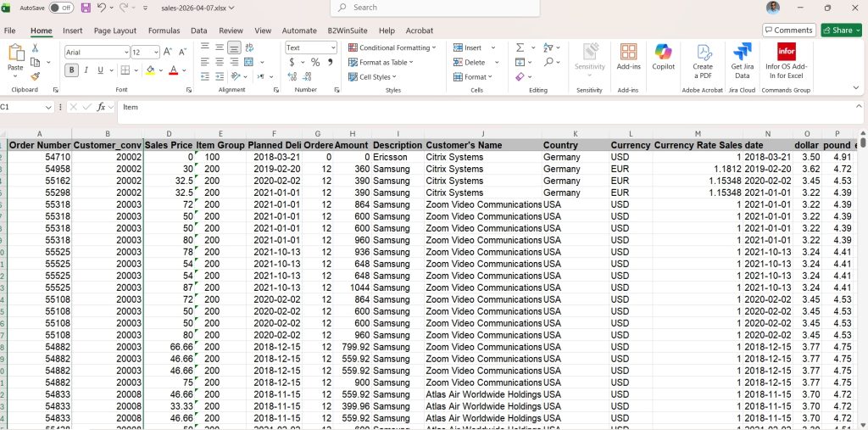The height and width of the screenshot is (430, 868).
Task: Click Increase Decimal icon
Action: 292,76
